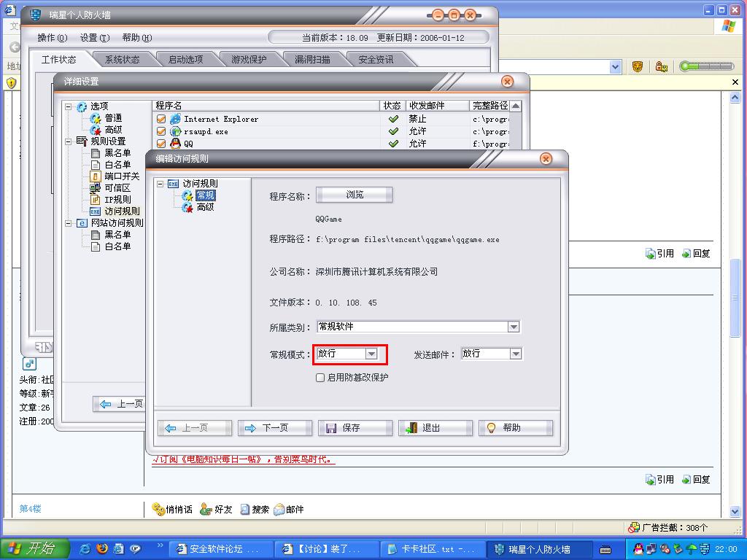Select the 端口开关 tree item
Image resolution: width=747 pixels, height=560 pixels.
(x=122, y=176)
